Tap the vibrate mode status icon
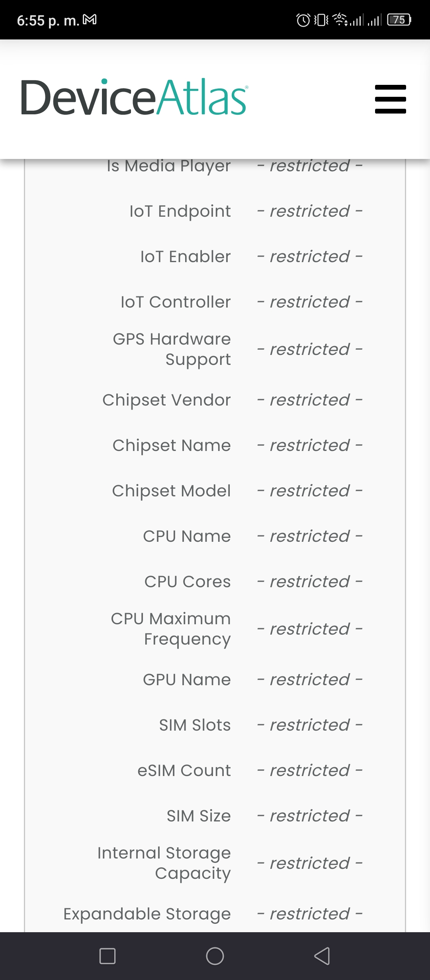Screen dimensions: 430x980 [321, 20]
